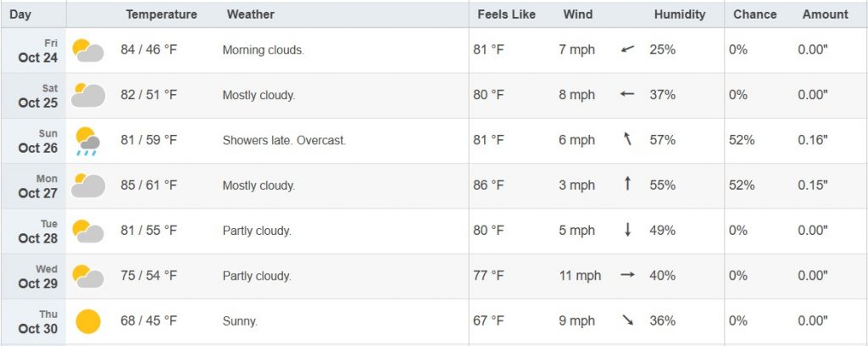Click the Fri Oct 24 weather icon
This screenshot has width=868, height=346.
point(87,50)
